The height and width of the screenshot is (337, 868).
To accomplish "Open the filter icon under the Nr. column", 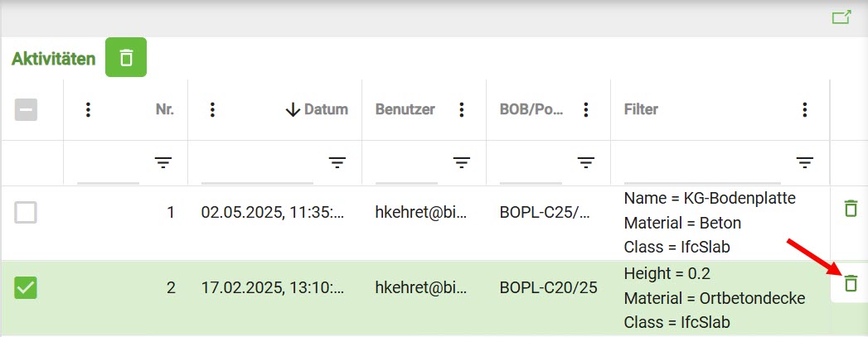I will 163,163.
